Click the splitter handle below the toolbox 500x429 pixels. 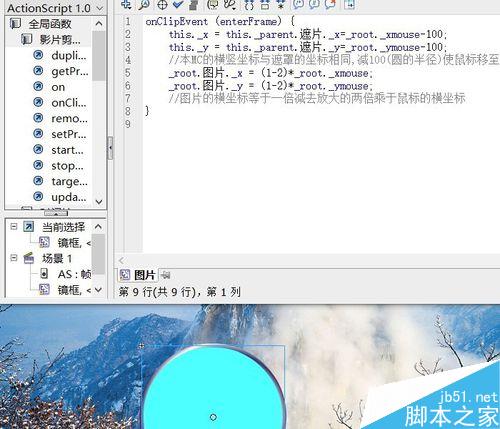[56, 213]
